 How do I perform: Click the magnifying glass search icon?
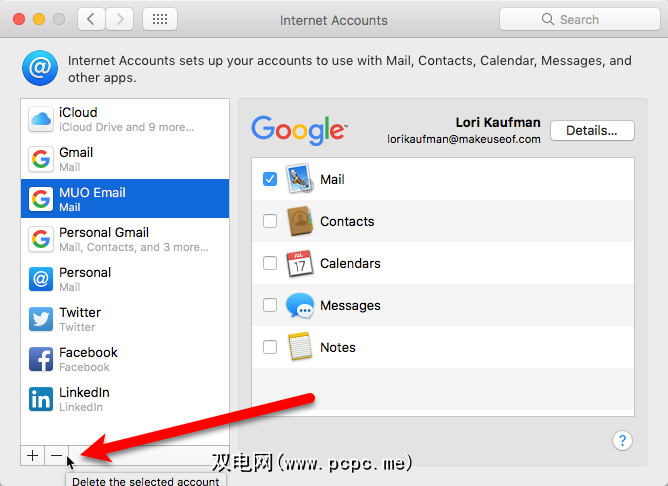(x=547, y=19)
